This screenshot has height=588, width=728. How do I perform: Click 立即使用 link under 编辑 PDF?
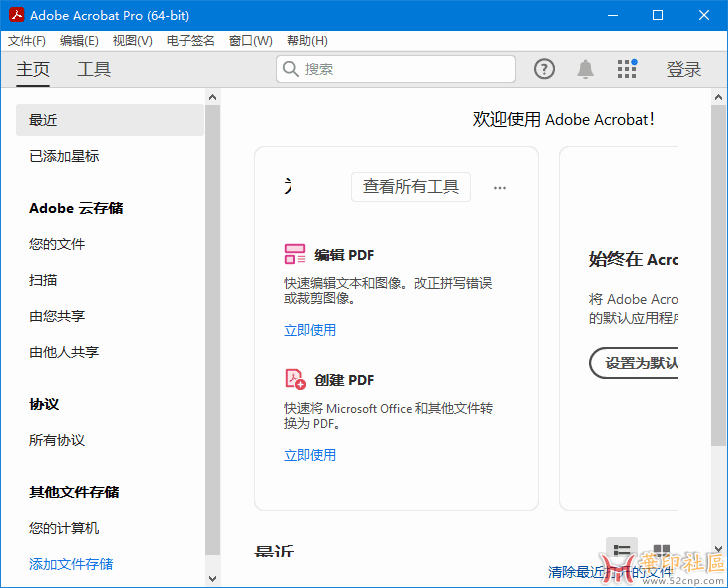[310, 330]
